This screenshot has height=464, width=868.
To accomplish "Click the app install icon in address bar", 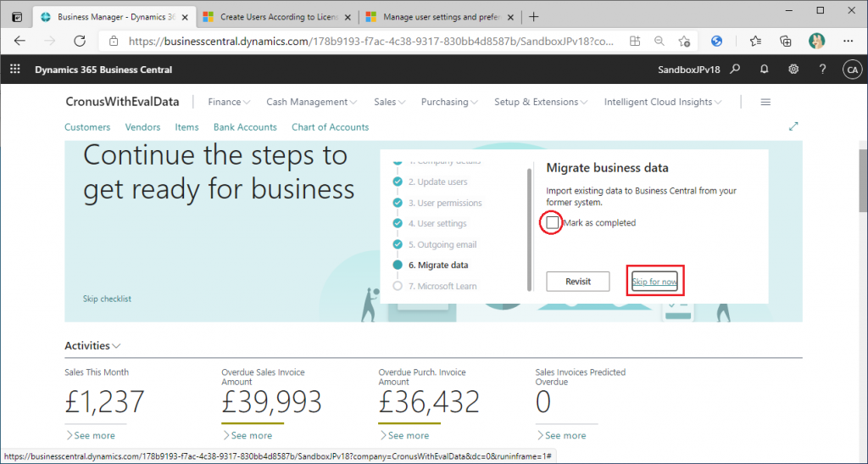I will (635, 41).
